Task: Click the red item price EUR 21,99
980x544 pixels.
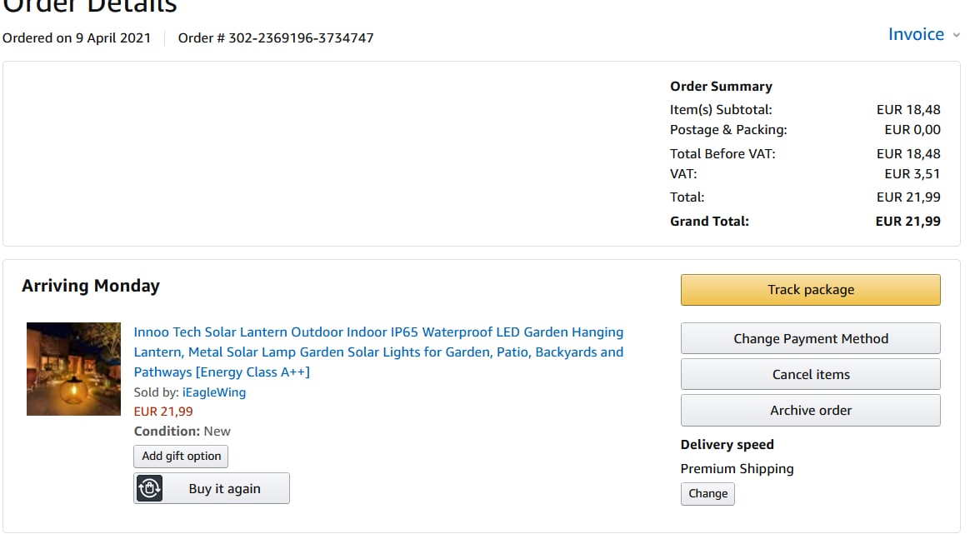Action: click(163, 412)
